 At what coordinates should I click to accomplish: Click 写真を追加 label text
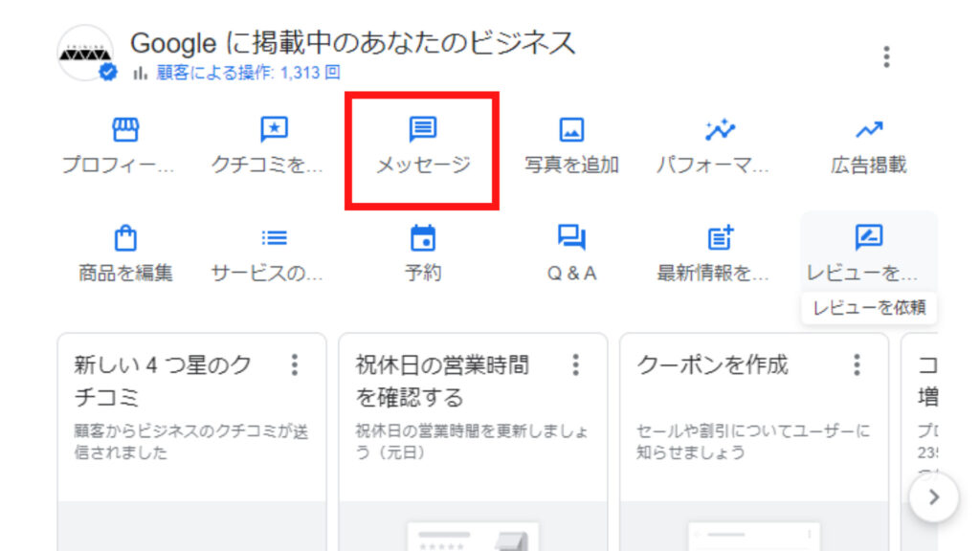[x=571, y=165]
